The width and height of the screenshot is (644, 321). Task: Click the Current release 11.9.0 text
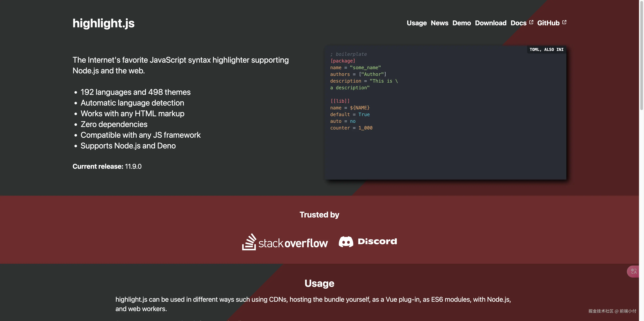coord(107,166)
